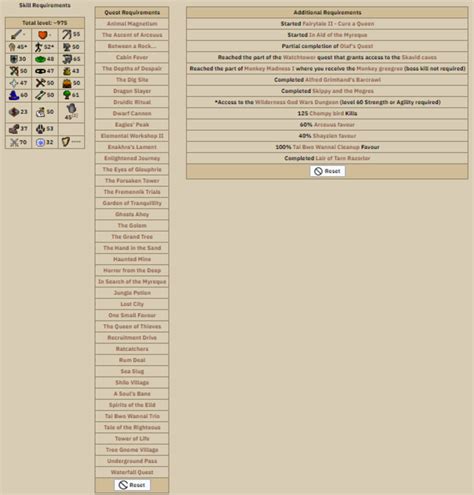Click the Cooking pot icon (43)
The height and width of the screenshot is (495, 474).
pyautogui.click(x=67, y=71)
